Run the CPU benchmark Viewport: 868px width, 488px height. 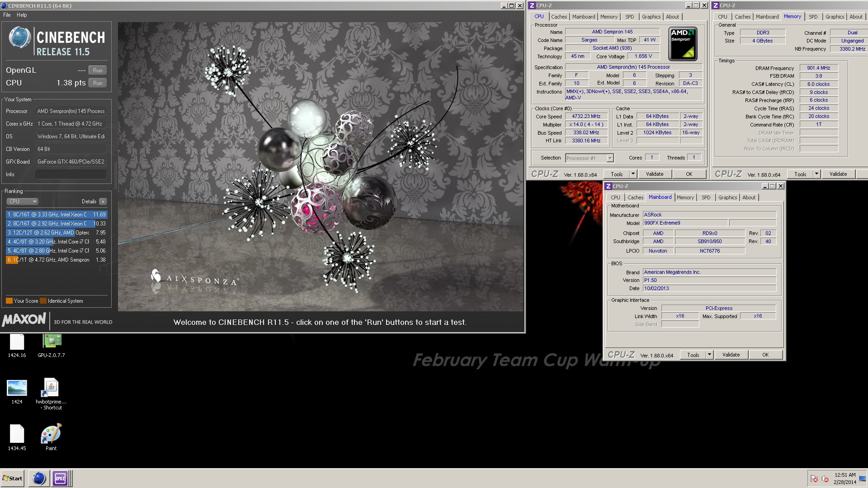click(98, 83)
